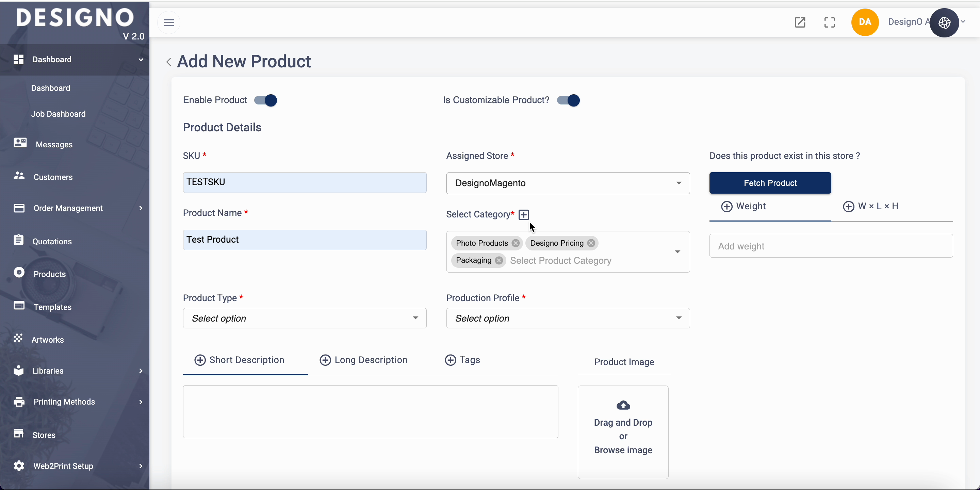
Task: Open the Production Profile dropdown
Action: coord(568,318)
